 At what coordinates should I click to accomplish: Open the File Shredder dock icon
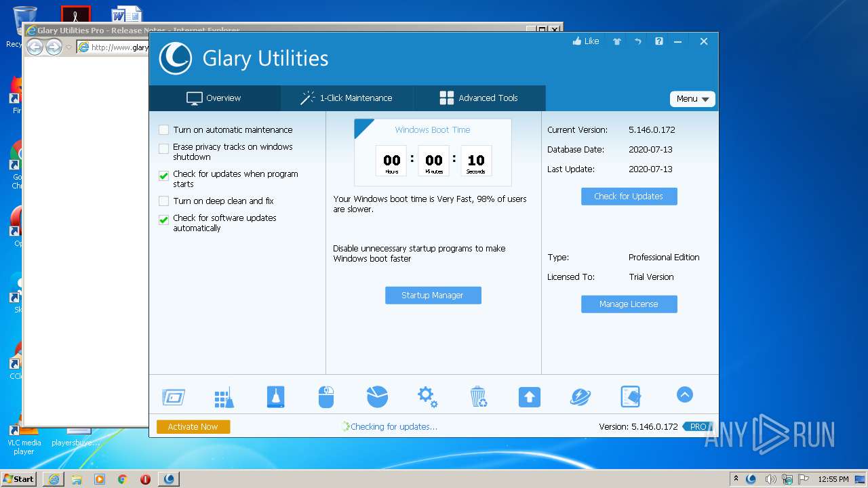tap(631, 396)
